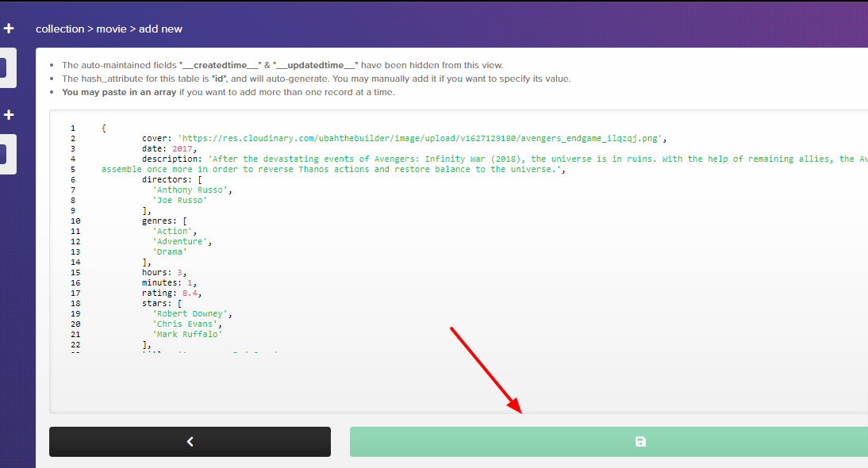The height and width of the screenshot is (468, 868).
Task: Click the floppy disk save icon
Action: [640, 442]
